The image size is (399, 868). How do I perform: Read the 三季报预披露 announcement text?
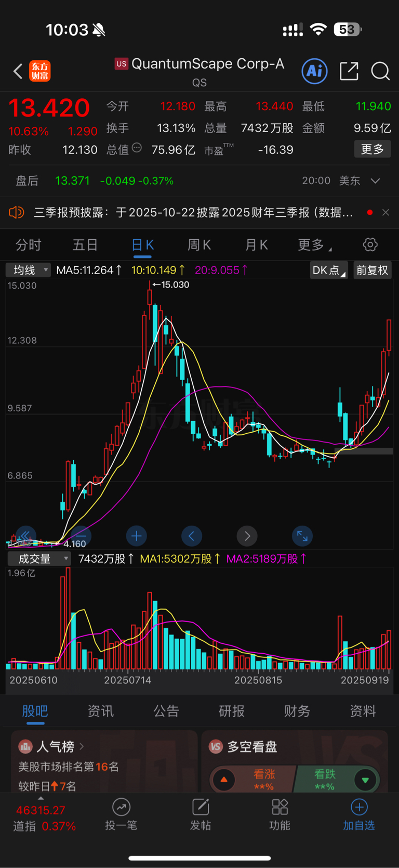(193, 212)
